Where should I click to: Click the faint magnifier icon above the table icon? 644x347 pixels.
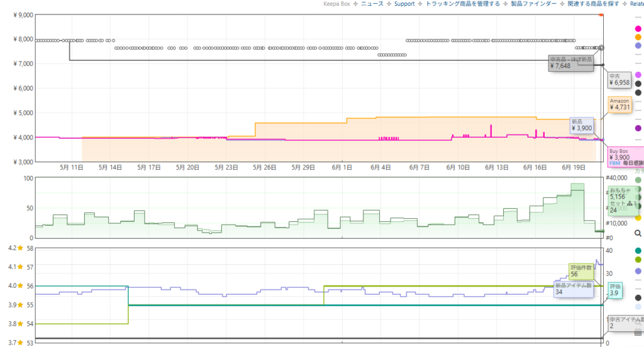click(x=638, y=323)
